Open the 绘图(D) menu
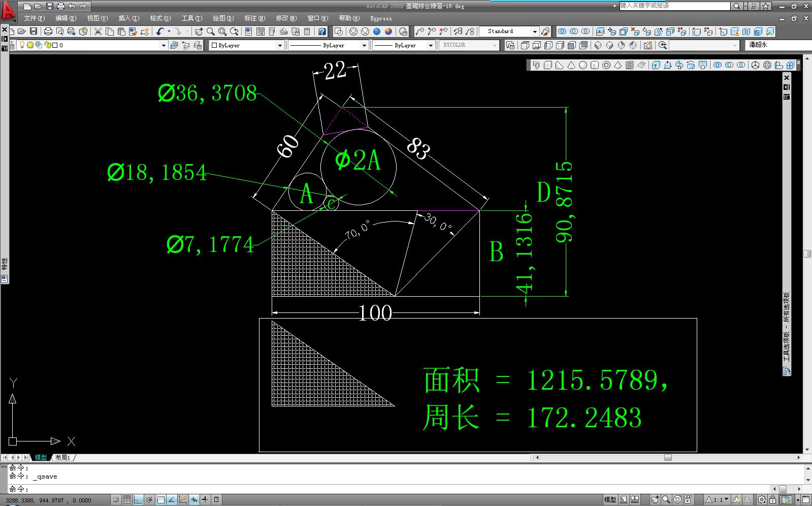The height and width of the screenshot is (506, 812). [223, 18]
